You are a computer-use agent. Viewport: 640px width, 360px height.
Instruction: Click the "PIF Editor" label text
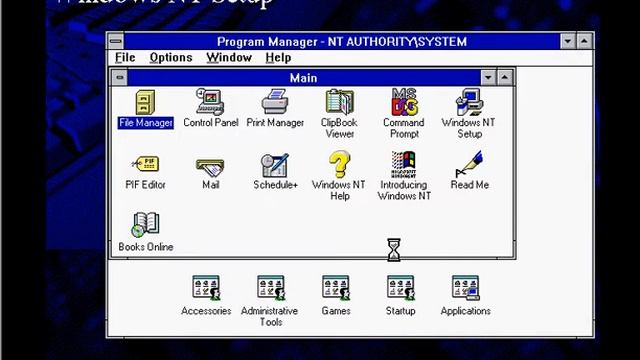145,185
